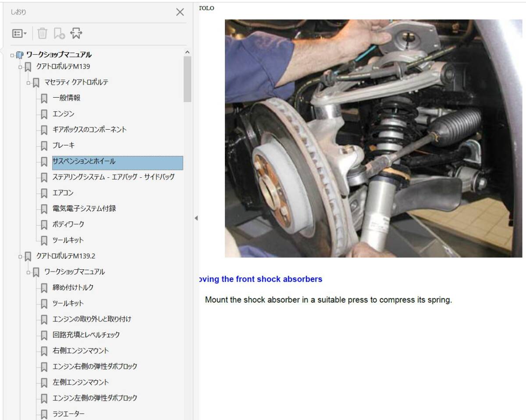Click the bookmarks panel scroll up arrow
This screenshot has width=526, height=420.
(187, 53)
